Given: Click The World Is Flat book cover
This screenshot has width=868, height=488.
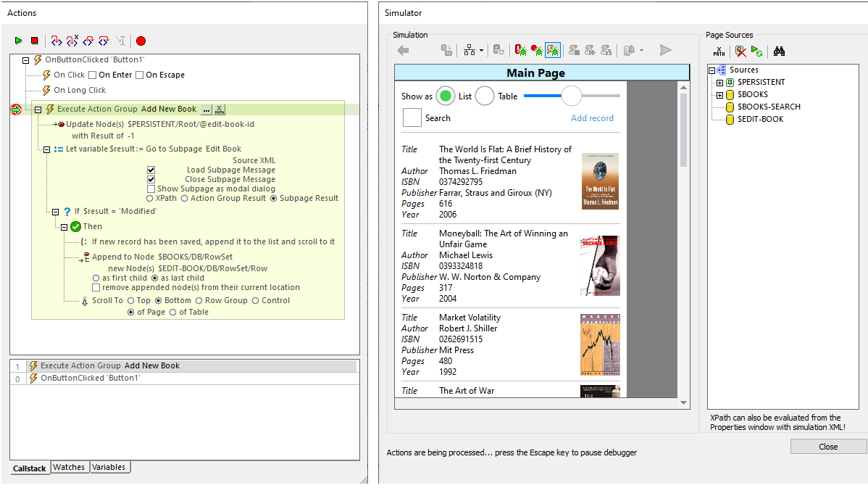Looking at the screenshot, I should 600,181.
